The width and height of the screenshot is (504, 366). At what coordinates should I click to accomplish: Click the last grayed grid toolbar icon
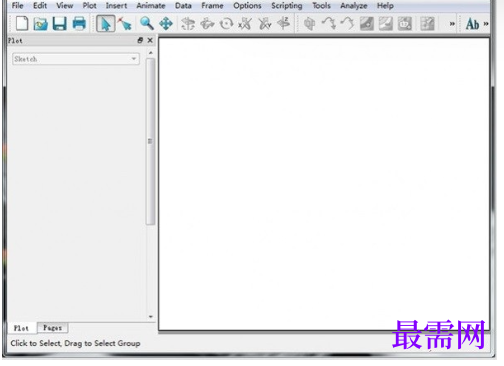pyautogui.click(x=427, y=24)
